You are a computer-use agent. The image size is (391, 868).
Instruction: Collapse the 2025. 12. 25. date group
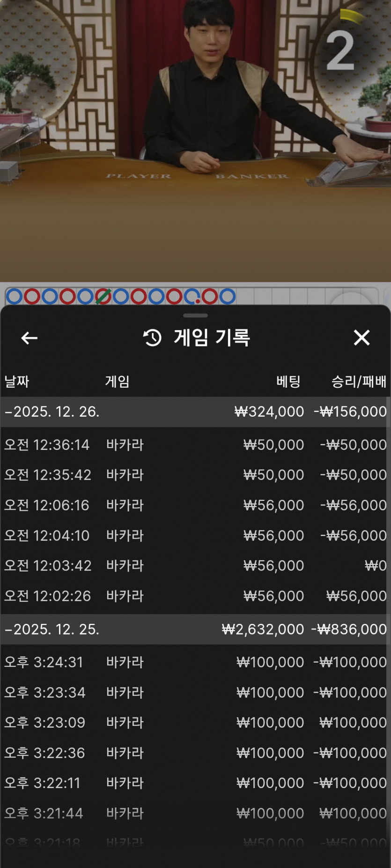[x=195, y=629]
